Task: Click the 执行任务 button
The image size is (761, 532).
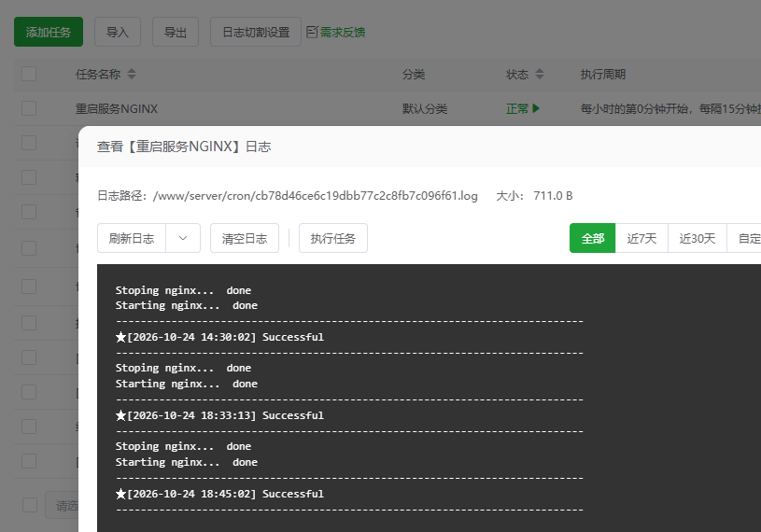Action: pos(333,238)
